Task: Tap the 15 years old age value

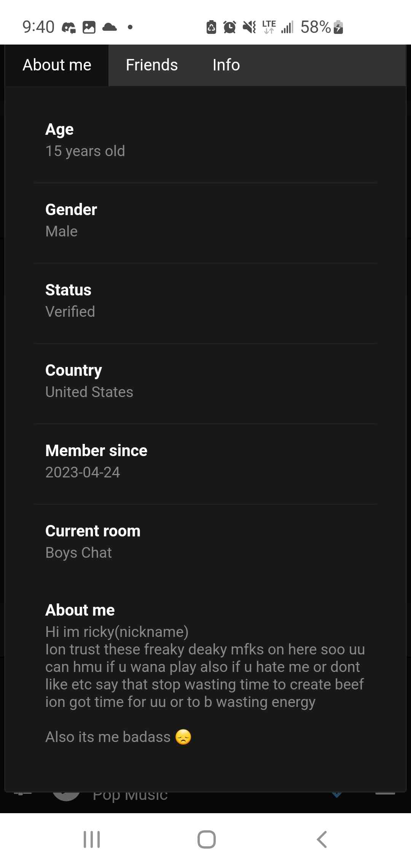Action: [85, 151]
